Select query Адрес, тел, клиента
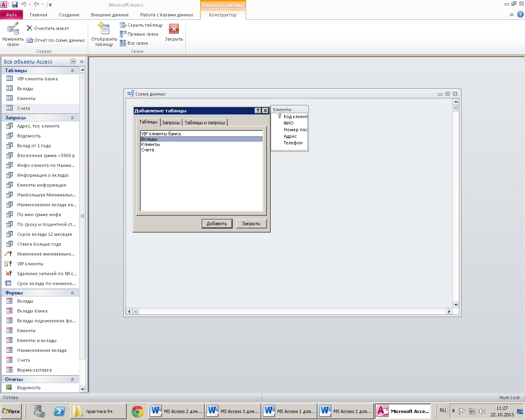The height and width of the screenshot is (420, 525). click(40, 126)
